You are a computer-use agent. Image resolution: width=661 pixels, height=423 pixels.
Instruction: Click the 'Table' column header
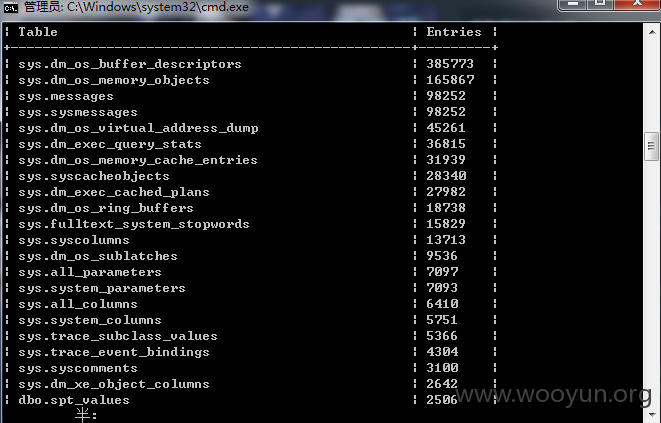click(x=38, y=32)
